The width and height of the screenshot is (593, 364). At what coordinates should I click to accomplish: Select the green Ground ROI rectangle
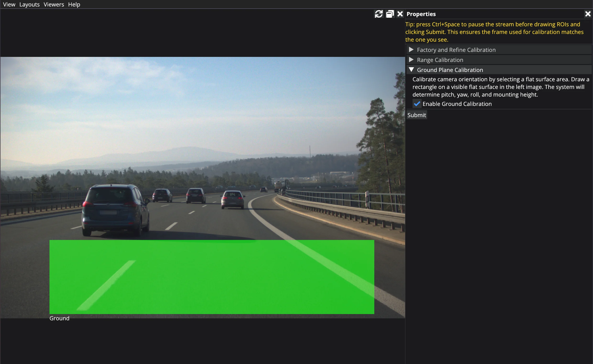click(x=212, y=277)
